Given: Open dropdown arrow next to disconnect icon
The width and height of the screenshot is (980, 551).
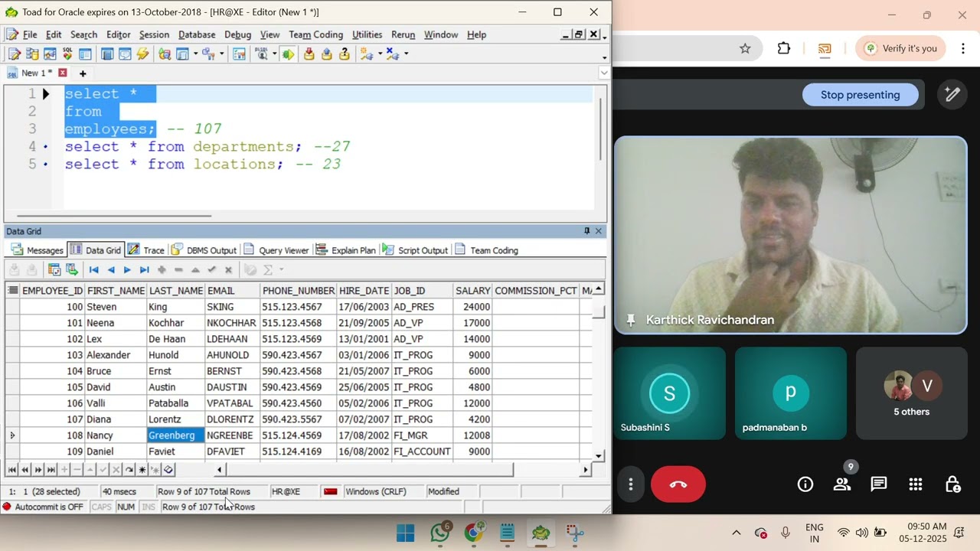Looking at the screenshot, I should [406, 54].
